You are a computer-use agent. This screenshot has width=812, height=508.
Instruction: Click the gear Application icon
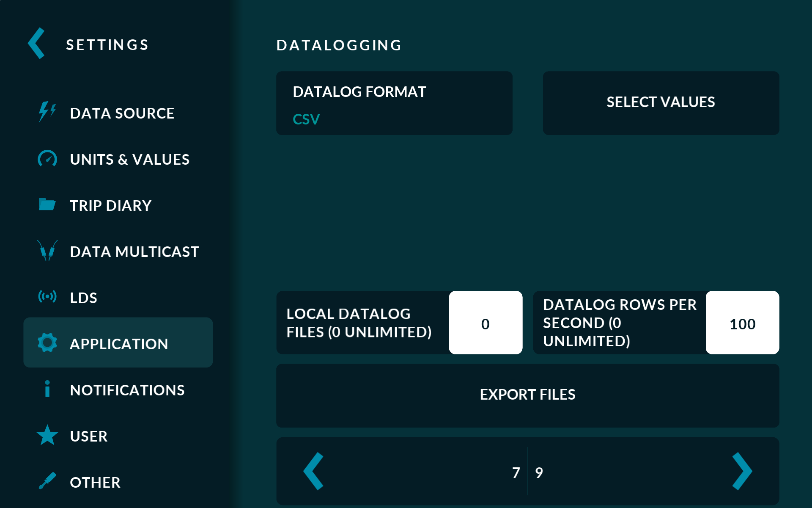pos(47,342)
